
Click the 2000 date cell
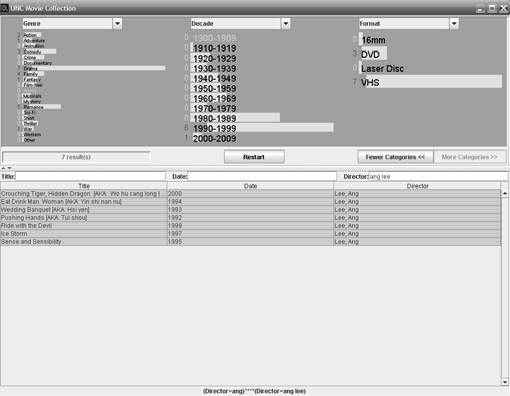(250, 194)
